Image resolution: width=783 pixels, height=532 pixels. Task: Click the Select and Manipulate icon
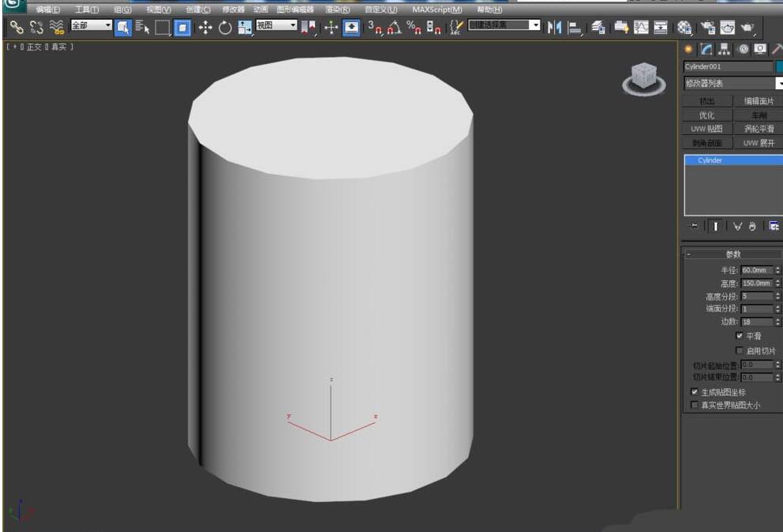click(x=331, y=28)
